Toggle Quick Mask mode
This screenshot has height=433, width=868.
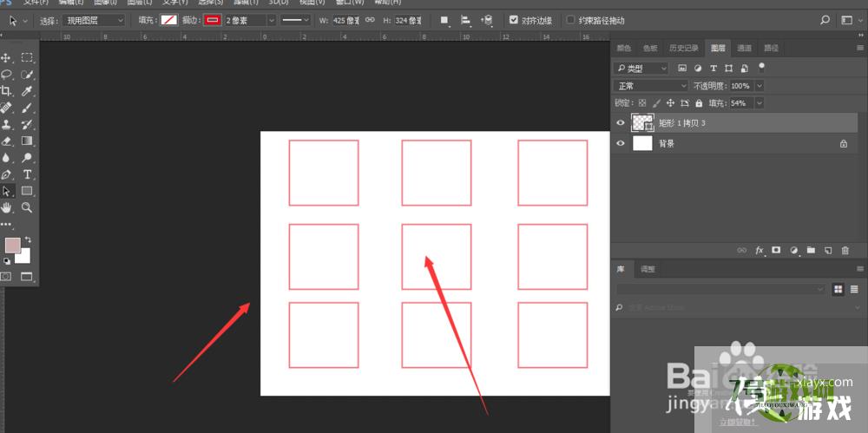point(6,276)
